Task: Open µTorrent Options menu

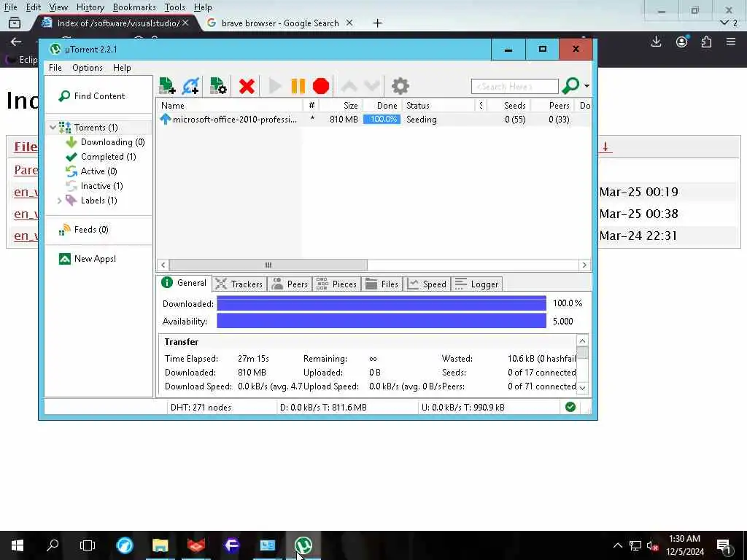Action: pyautogui.click(x=88, y=68)
